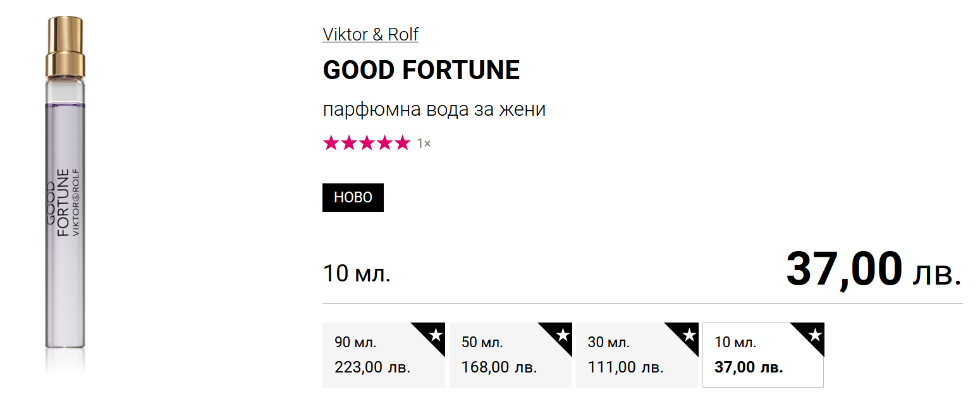This screenshot has width=980, height=406.
Task: Open the 1× review count
Action: point(424,144)
